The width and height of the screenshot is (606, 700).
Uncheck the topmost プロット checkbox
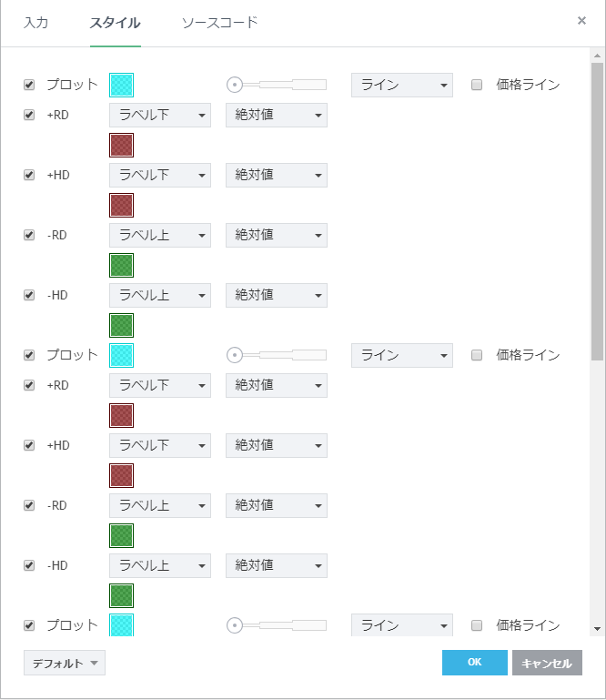(x=29, y=85)
